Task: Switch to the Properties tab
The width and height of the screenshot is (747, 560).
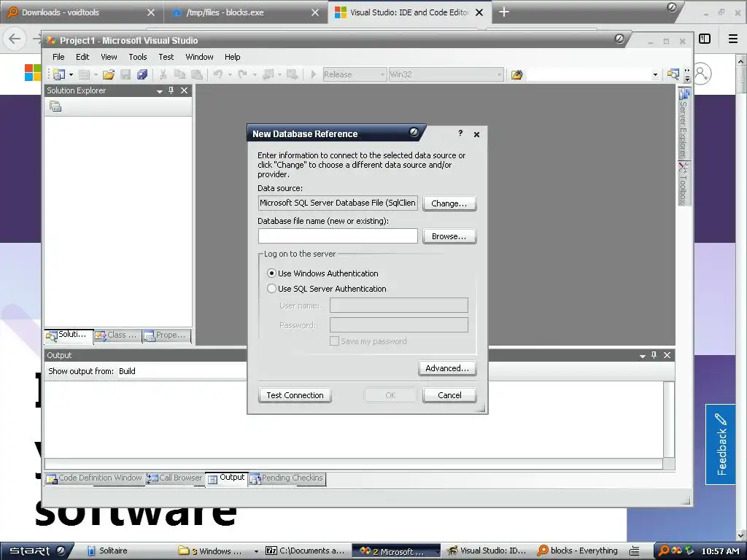Action: point(166,335)
